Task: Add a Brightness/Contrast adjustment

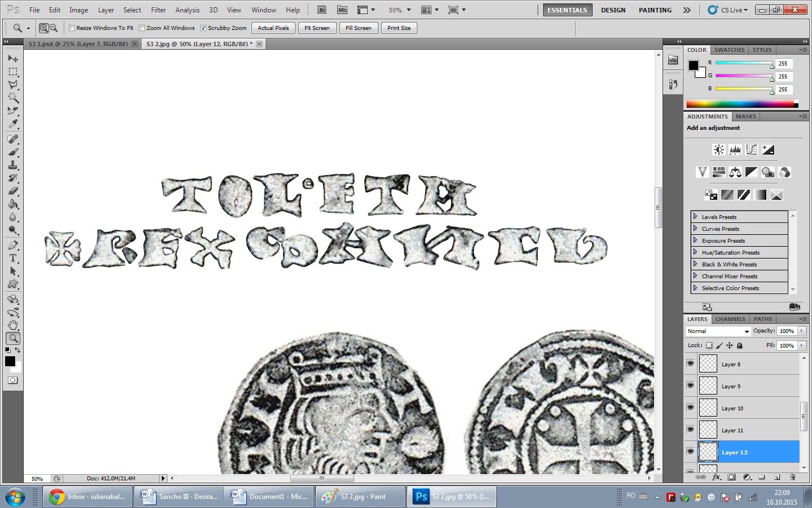Action: [x=718, y=150]
